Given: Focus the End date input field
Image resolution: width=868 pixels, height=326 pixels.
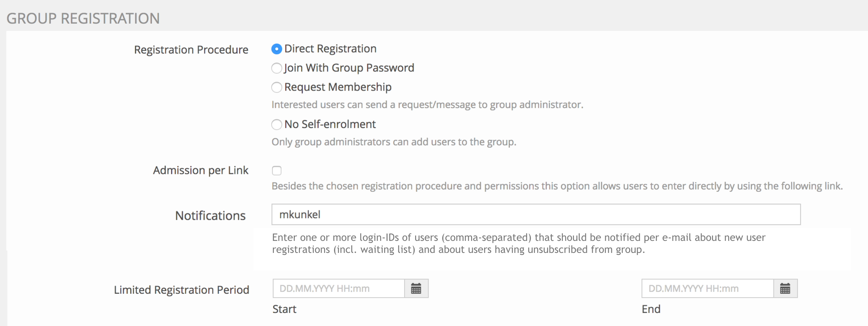Looking at the screenshot, I should 708,289.
